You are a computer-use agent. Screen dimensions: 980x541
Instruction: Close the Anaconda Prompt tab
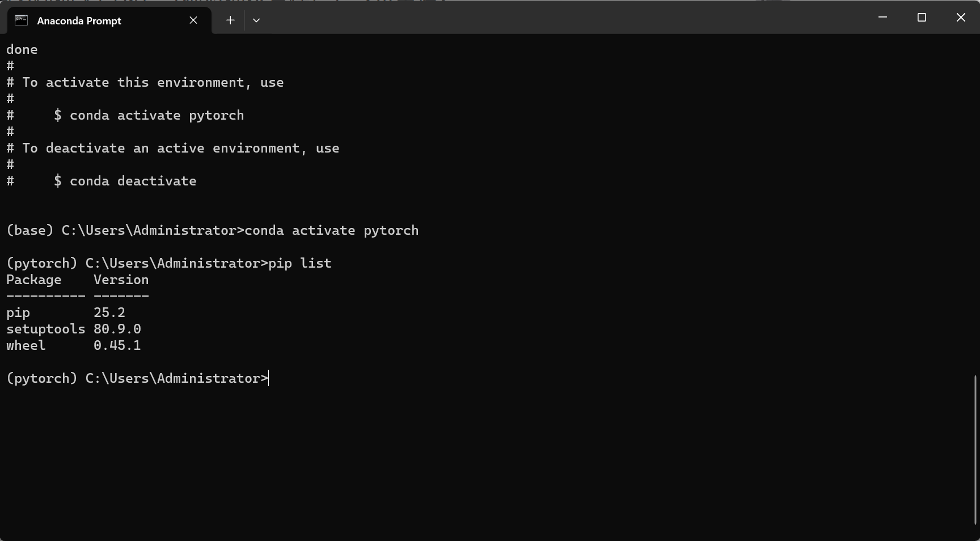point(193,20)
